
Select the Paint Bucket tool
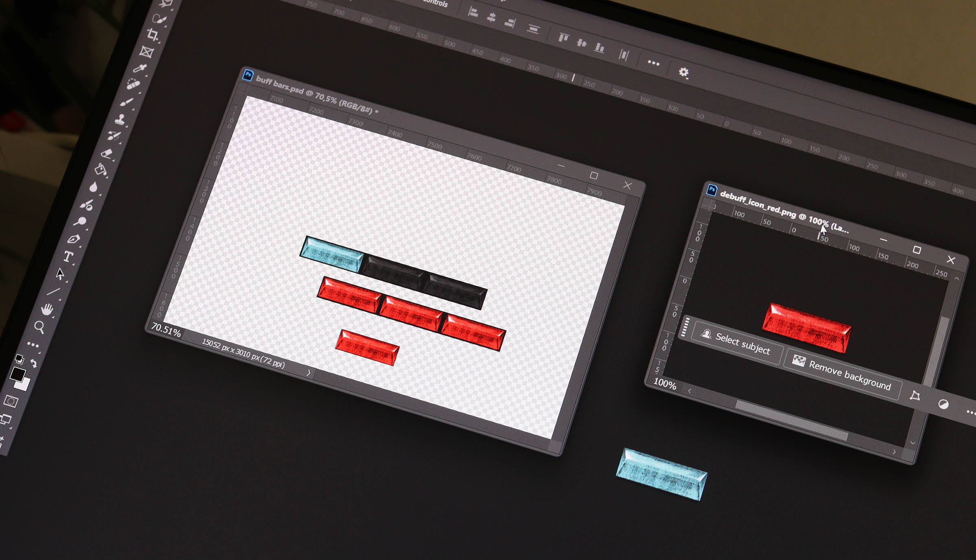point(100,170)
